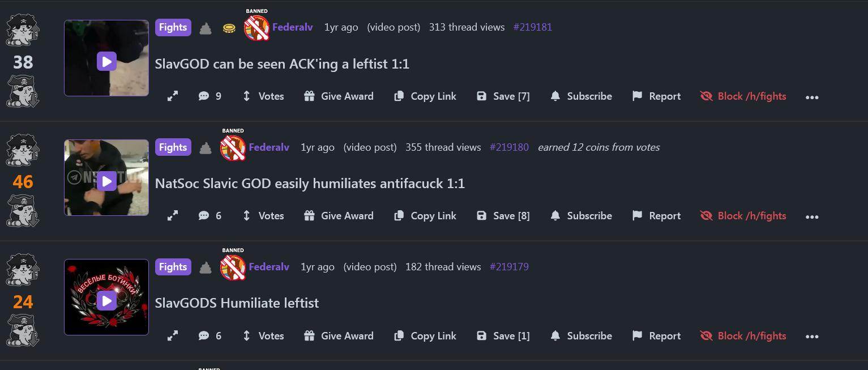Open post ID link #219180
Screen dimensions: 868x370
pos(509,147)
